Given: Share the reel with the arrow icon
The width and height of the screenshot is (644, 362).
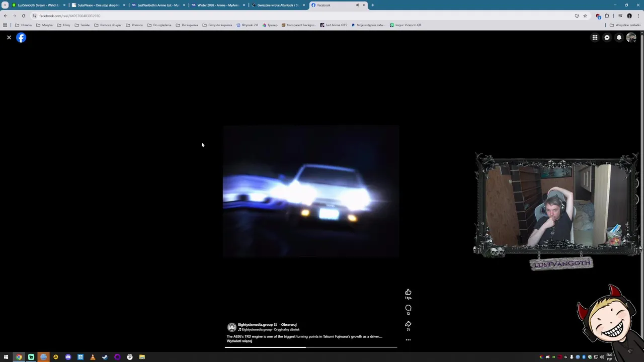Looking at the screenshot, I should click(x=408, y=324).
